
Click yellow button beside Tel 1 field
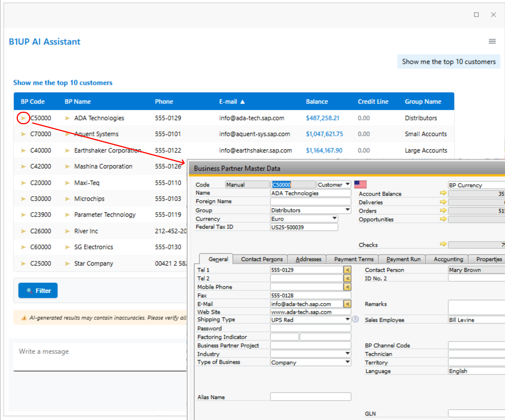347,270
